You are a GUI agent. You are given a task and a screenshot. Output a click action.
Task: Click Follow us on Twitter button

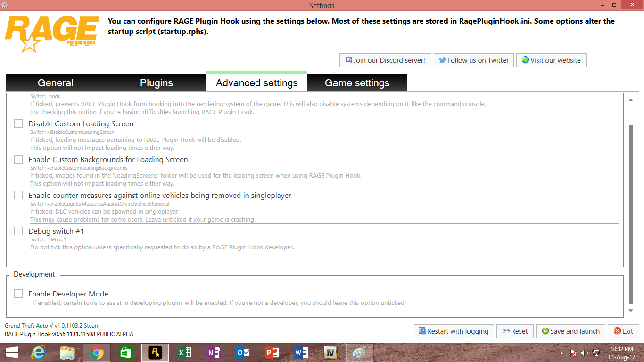click(474, 60)
